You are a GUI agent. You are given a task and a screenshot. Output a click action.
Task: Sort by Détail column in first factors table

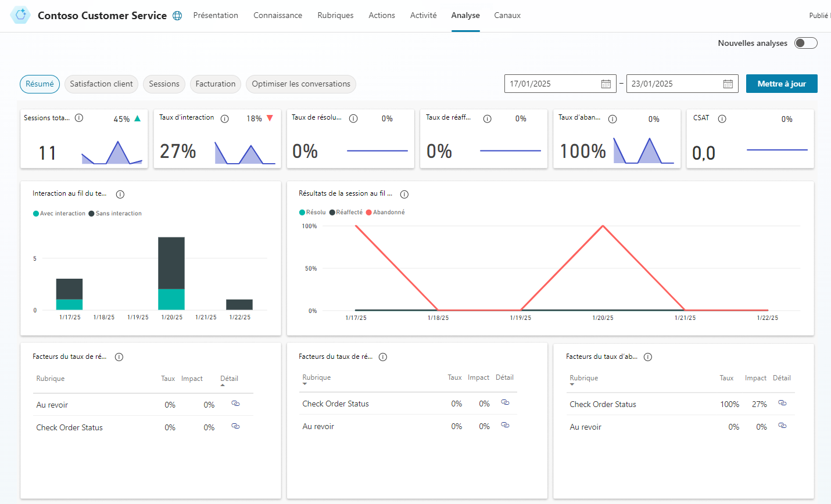coord(229,379)
